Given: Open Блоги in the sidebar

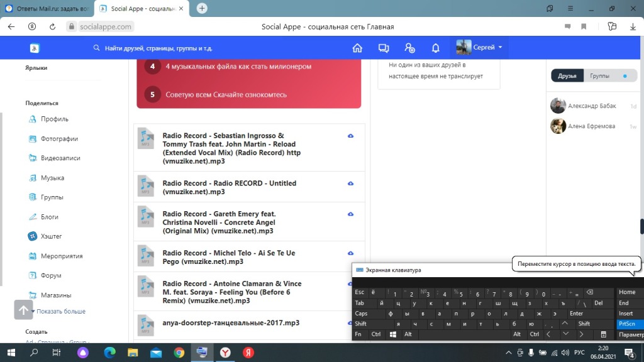Looking at the screenshot, I should (49, 217).
